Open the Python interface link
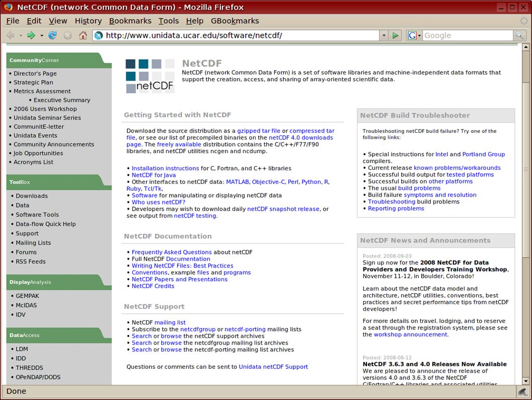532x400 pixels. 311,182
